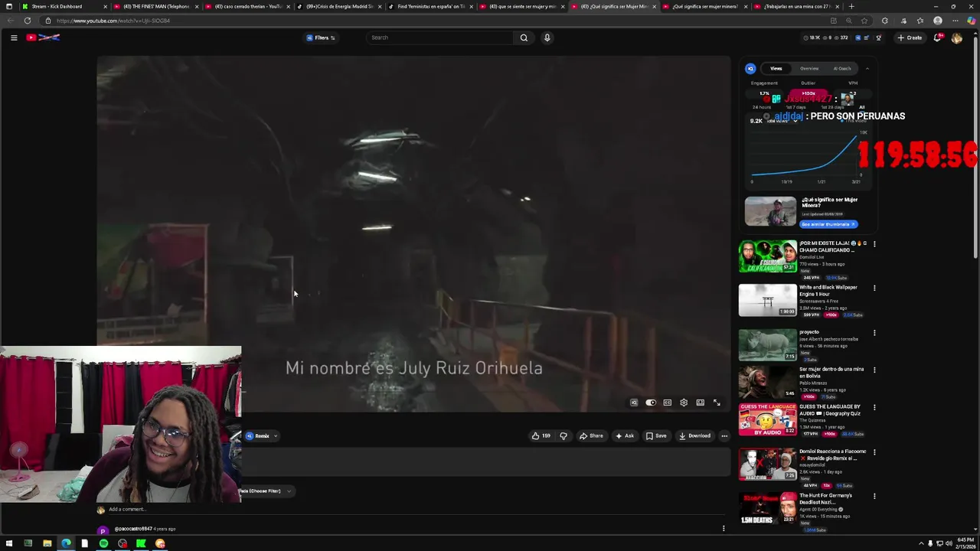
Task: Open Domiiol Reacciona a Flacoome video
Action: coord(767,464)
